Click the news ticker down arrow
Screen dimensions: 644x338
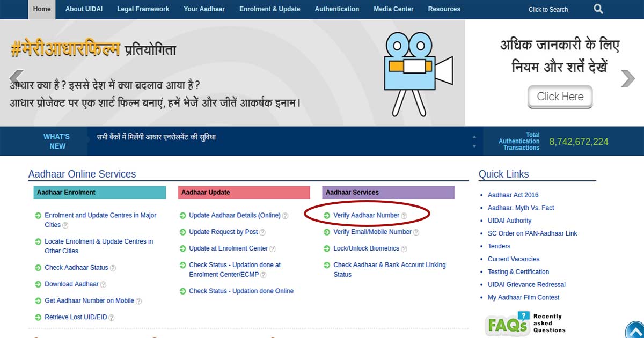tap(474, 146)
